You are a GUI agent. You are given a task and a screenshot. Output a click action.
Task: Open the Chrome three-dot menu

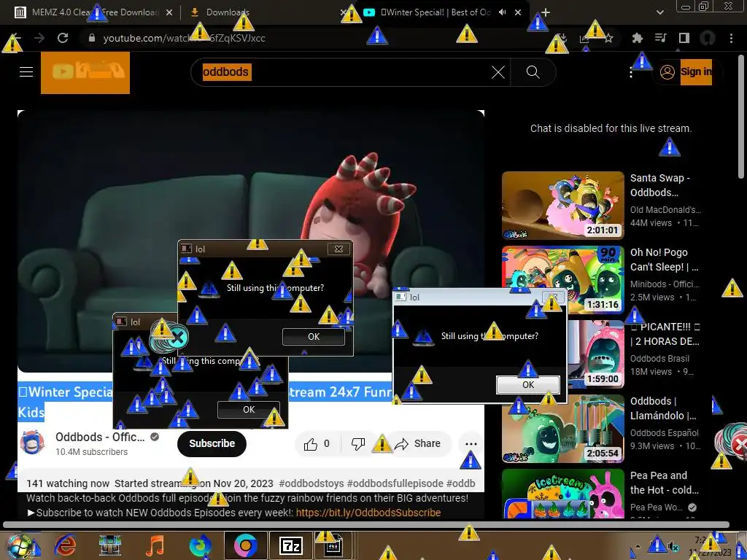click(x=731, y=38)
